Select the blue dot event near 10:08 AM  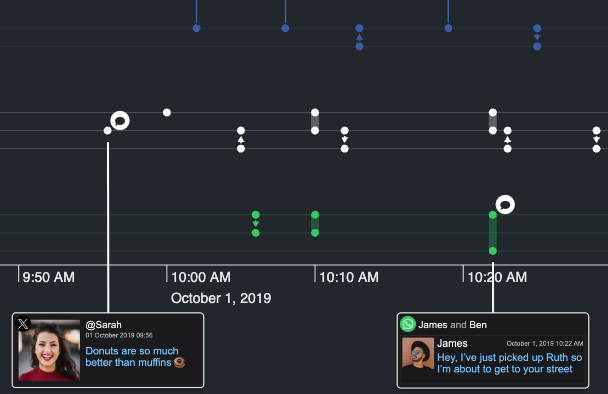tap(285, 28)
